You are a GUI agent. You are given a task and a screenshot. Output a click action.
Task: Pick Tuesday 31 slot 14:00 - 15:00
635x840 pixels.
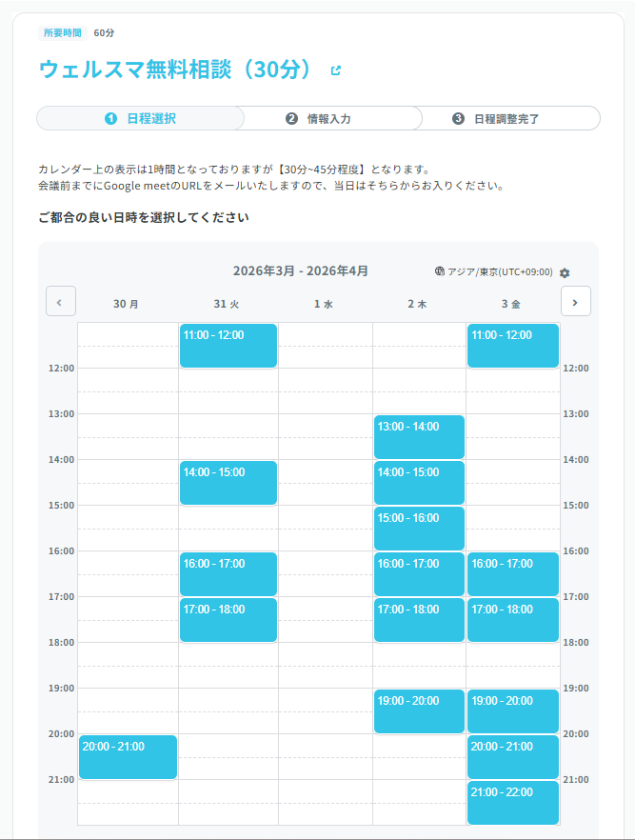tap(228, 483)
